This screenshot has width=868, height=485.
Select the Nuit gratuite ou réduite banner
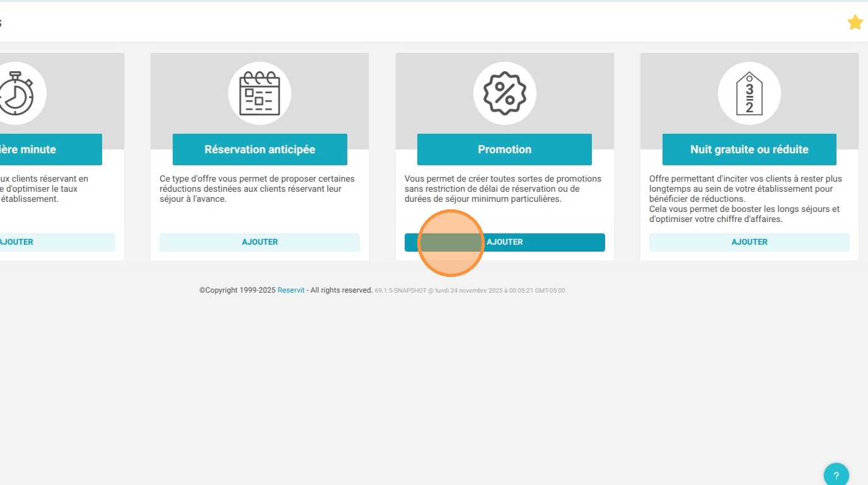(x=749, y=149)
